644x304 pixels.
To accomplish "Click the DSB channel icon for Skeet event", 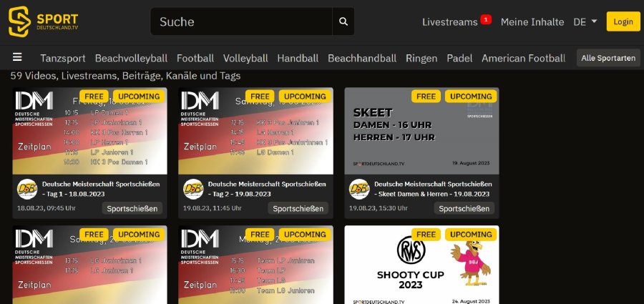I will 359,189.
